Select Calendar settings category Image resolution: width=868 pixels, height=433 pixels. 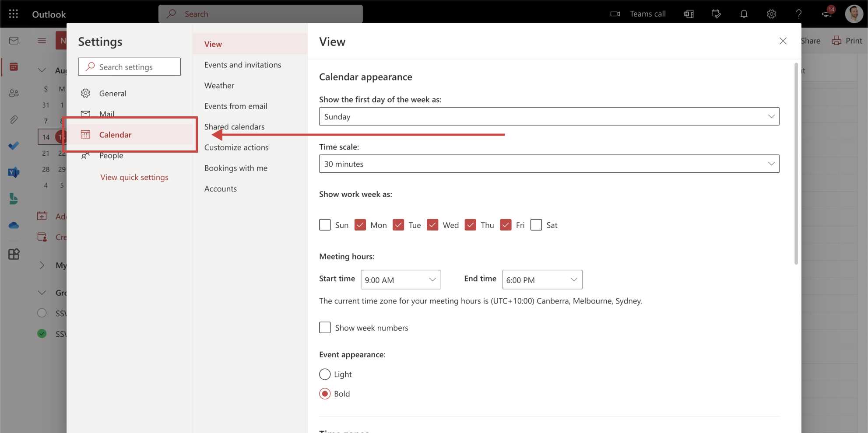(130, 135)
